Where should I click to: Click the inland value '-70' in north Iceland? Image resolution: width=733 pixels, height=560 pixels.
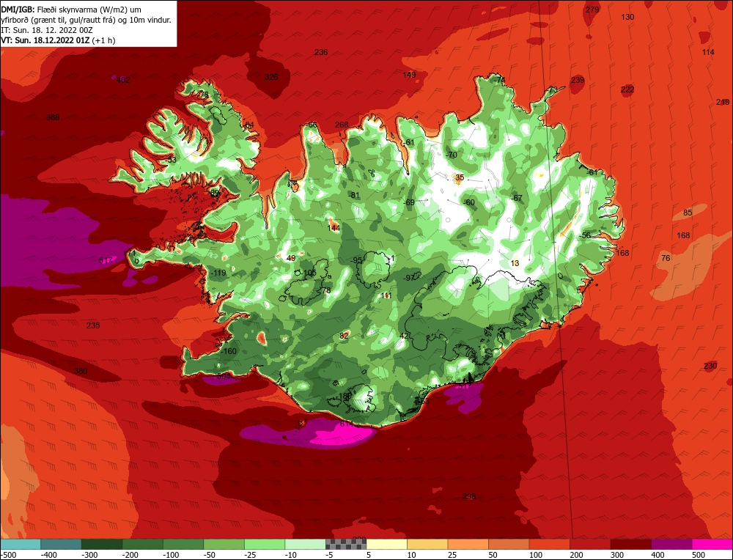click(451, 155)
